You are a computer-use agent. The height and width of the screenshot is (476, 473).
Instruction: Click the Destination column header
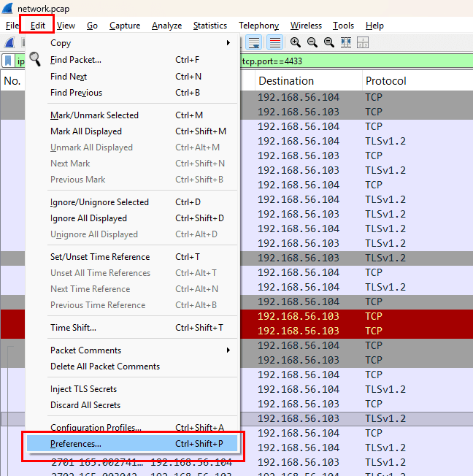coord(286,81)
